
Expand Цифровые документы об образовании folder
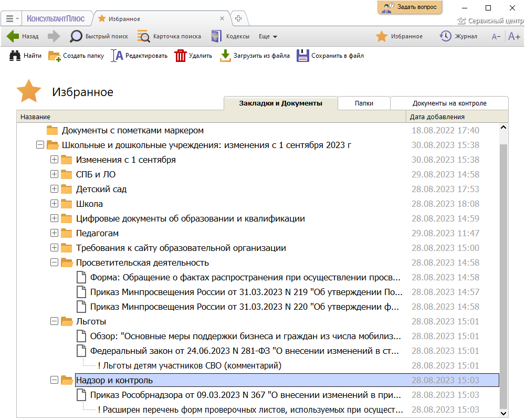click(x=54, y=218)
